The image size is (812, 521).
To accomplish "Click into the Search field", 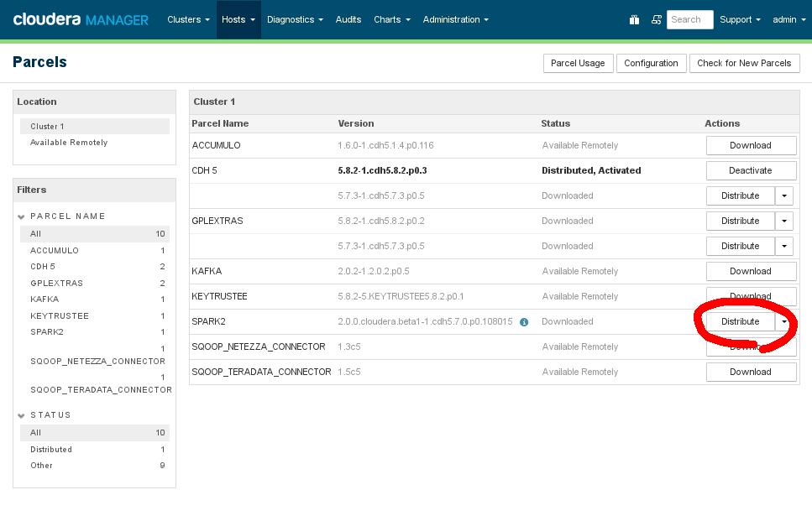I will [689, 19].
